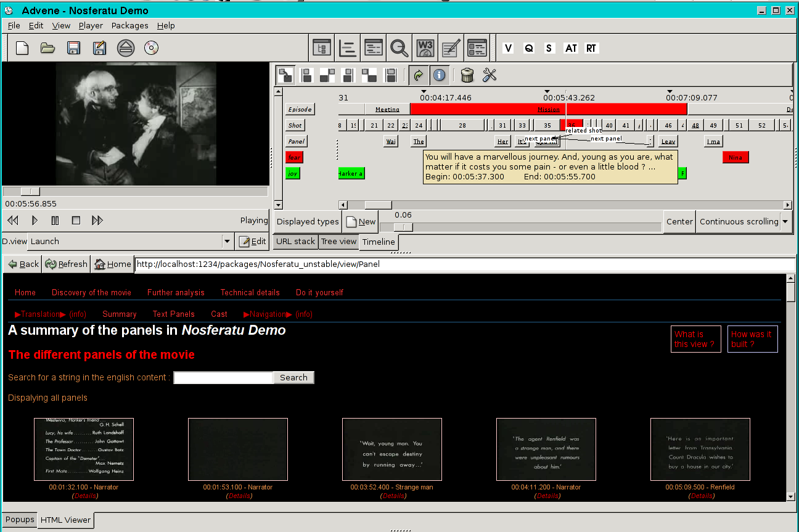This screenshot has height=532, width=799.
Task: Switch to the Tree view tab
Action: tap(338, 242)
